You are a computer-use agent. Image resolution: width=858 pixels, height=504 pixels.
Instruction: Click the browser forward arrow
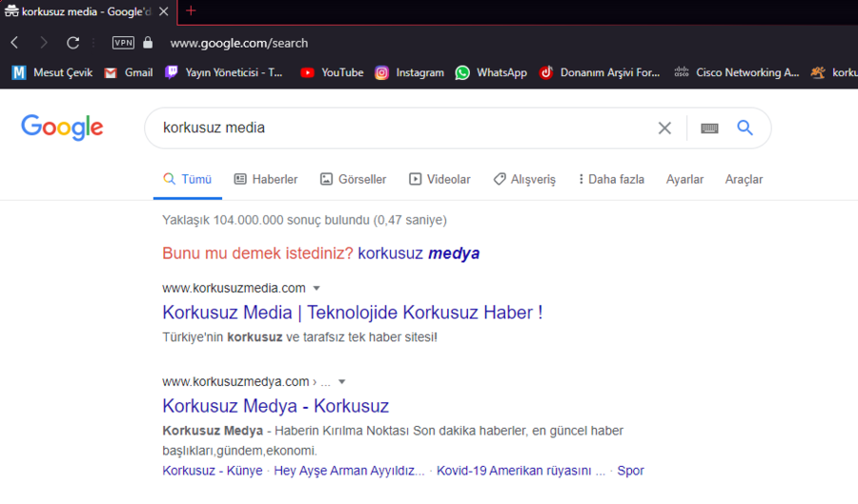[x=43, y=43]
